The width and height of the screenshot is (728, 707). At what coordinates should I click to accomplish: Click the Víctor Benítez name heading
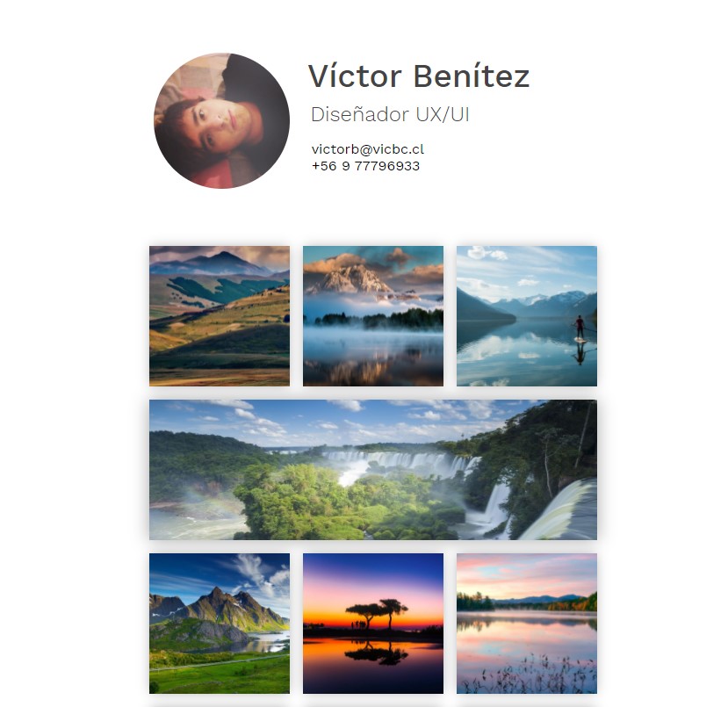coord(419,76)
